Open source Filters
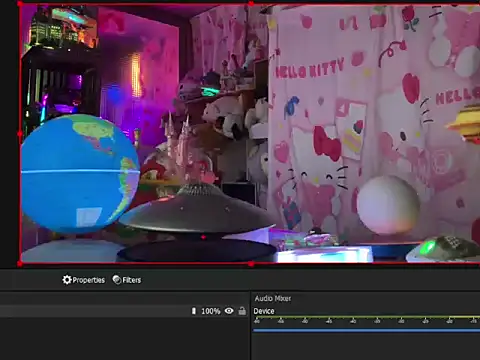The height and width of the screenshot is (360, 480). (x=127, y=280)
